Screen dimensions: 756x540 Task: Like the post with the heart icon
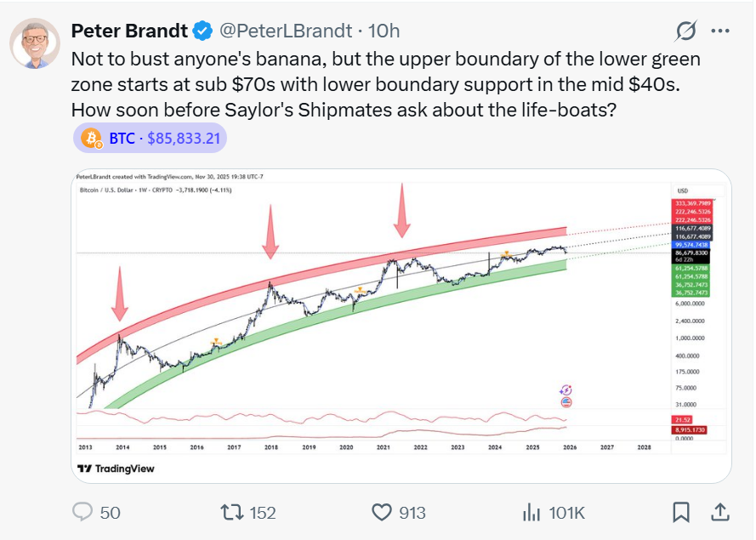click(x=381, y=512)
